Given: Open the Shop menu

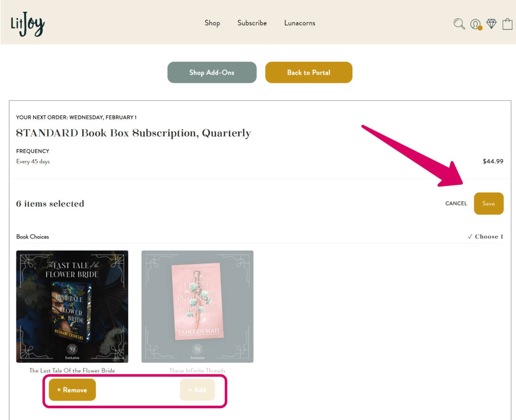Looking at the screenshot, I should 212,23.
